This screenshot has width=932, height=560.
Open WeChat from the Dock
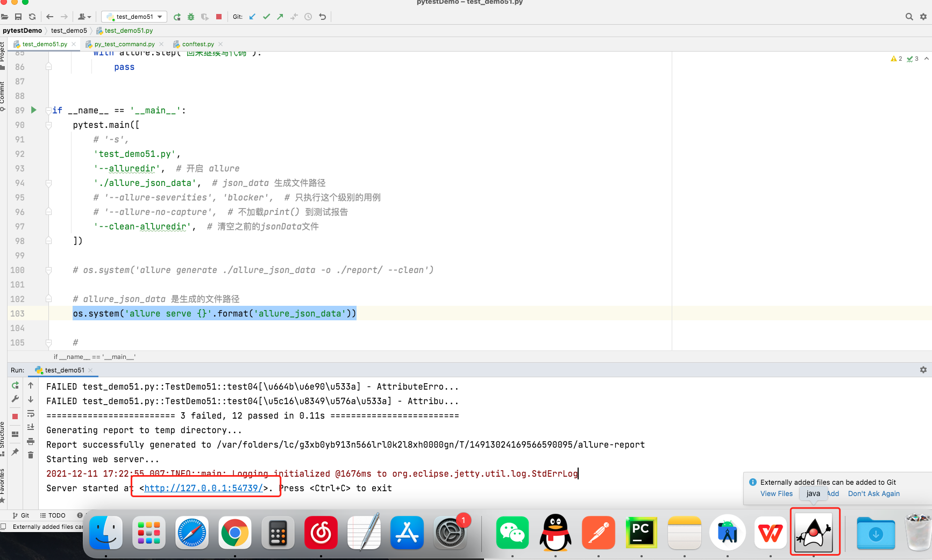point(513,533)
